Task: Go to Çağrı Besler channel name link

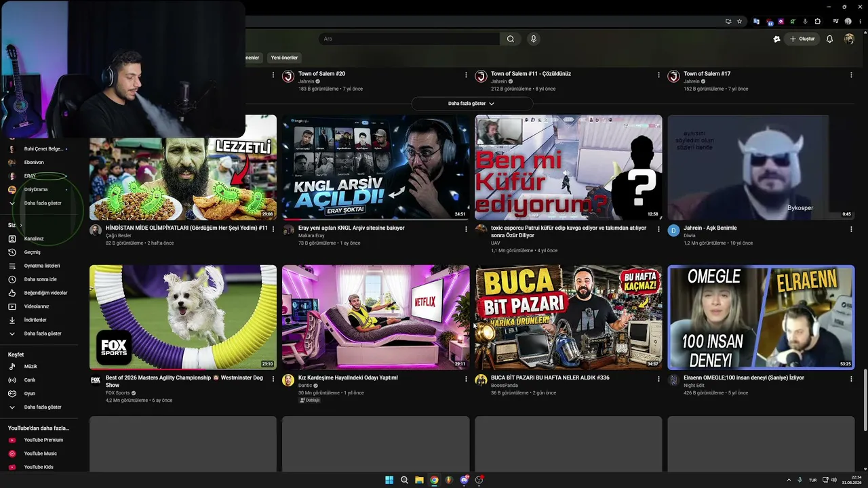Action: (118, 235)
